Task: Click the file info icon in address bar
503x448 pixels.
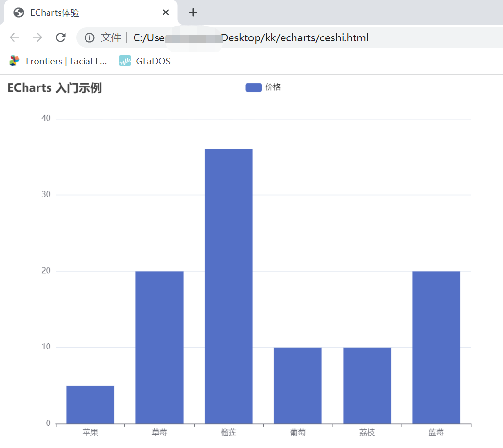Action: [x=89, y=37]
